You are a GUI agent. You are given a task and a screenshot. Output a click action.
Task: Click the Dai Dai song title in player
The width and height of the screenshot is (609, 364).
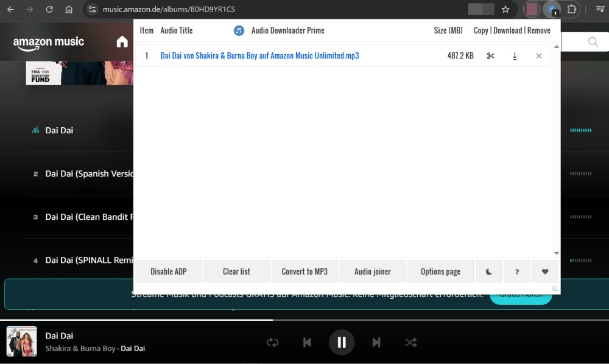59,335
